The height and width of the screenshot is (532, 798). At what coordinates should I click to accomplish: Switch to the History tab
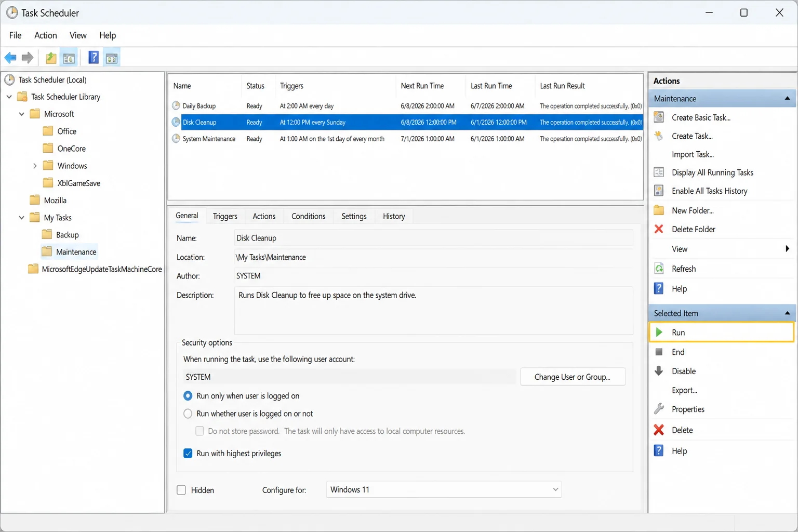coord(394,216)
